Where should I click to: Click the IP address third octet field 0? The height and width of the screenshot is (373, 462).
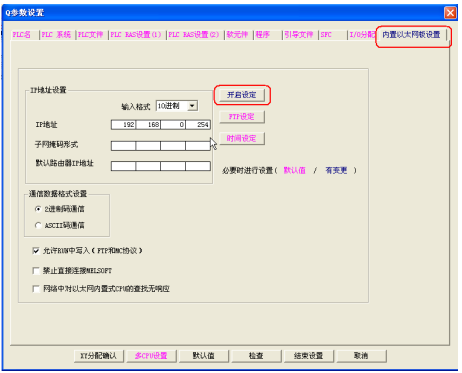(x=173, y=125)
